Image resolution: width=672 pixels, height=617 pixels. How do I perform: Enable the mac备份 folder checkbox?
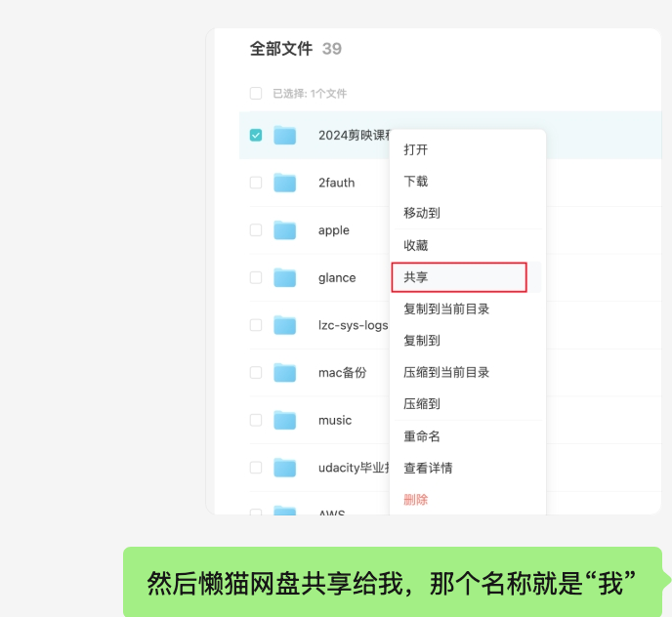[x=256, y=373]
